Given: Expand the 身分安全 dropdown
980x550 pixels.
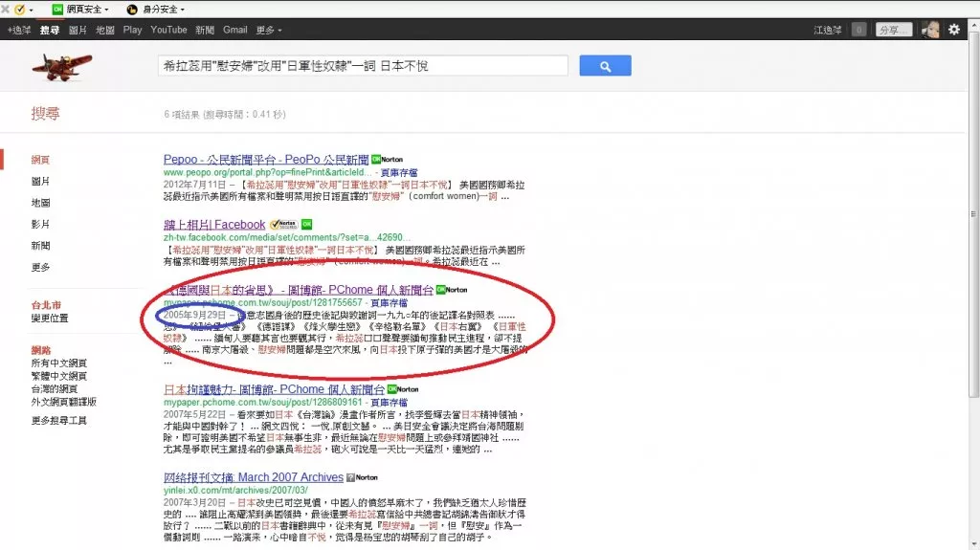Looking at the screenshot, I should [x=182, y=10].
